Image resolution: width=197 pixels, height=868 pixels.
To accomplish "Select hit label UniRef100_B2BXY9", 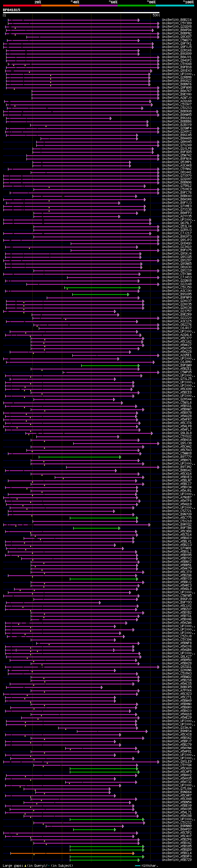I will [177, 125].
